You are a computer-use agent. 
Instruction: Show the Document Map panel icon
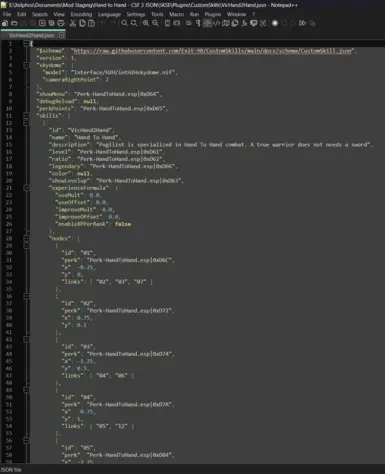pos(226,23)
